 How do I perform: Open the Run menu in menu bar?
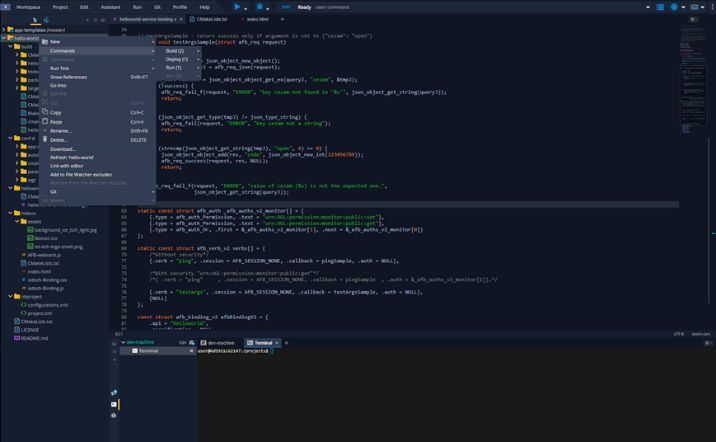tap(137, 7)
